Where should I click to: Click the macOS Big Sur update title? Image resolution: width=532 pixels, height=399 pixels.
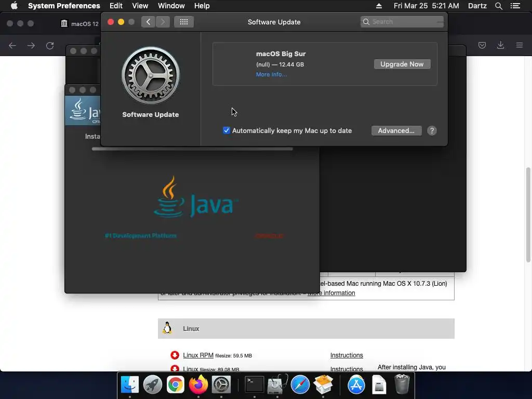281,54
